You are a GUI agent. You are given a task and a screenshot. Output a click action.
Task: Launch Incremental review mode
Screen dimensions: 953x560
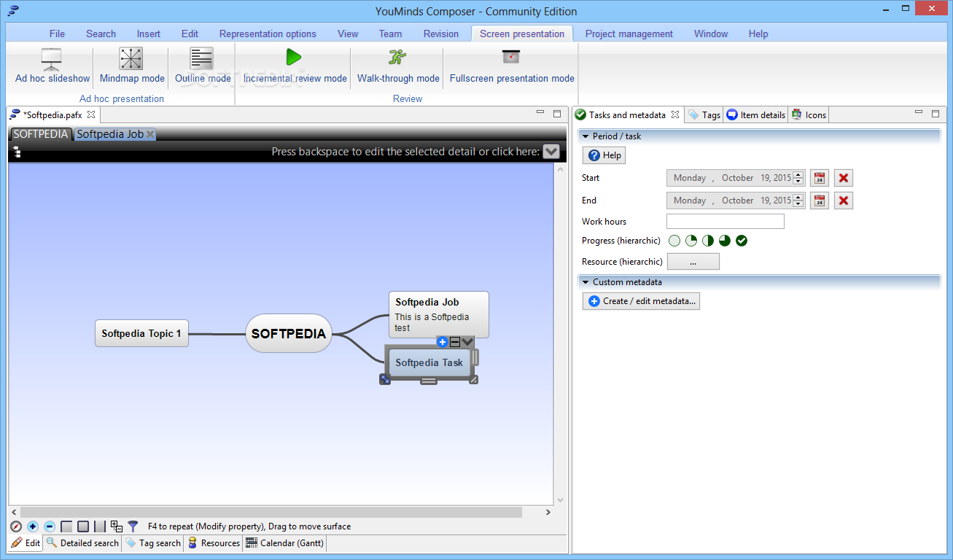[295, 66]
